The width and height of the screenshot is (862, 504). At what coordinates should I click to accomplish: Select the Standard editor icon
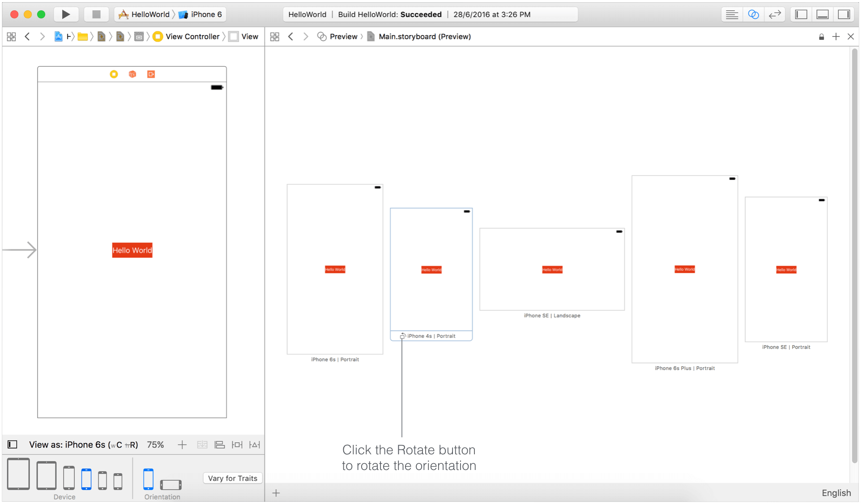click(x=732, y=14)
